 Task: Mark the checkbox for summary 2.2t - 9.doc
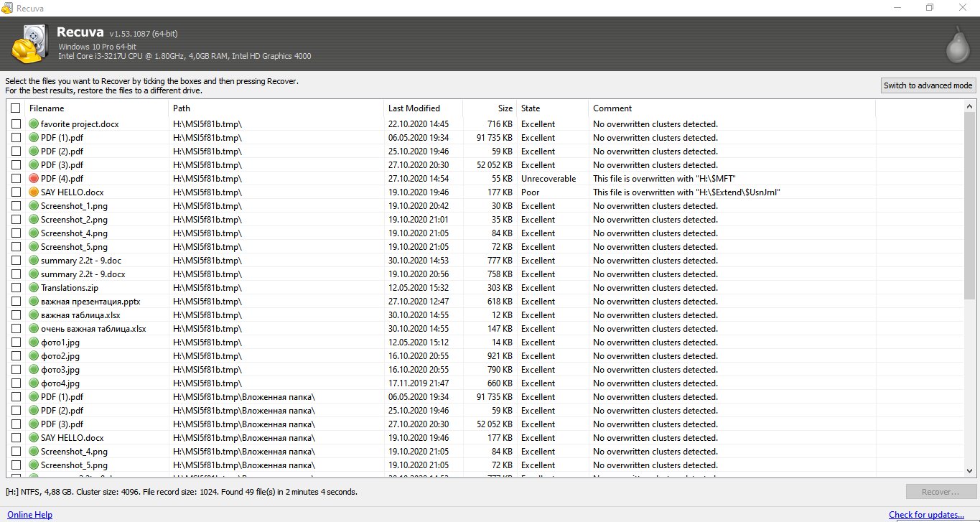point(16,261)
